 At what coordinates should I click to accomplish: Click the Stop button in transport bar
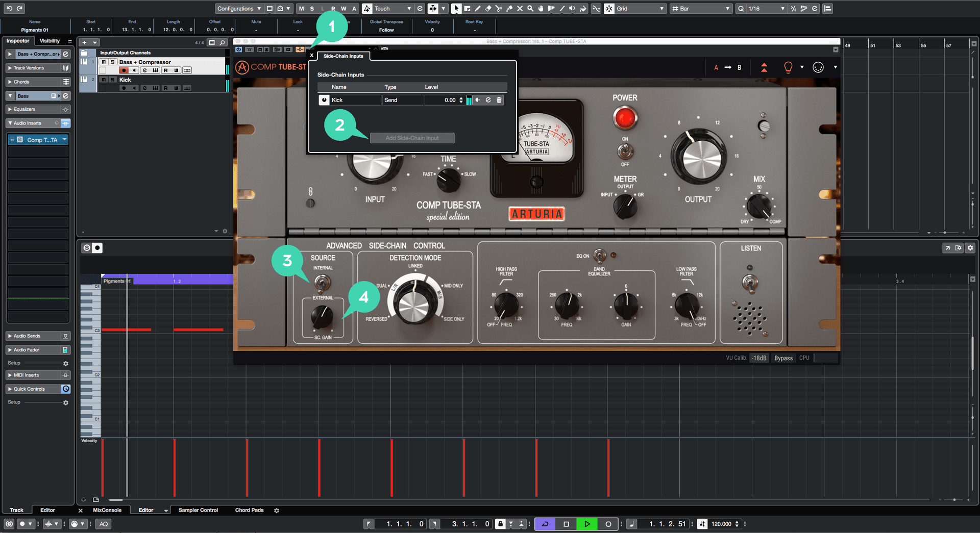566,524
